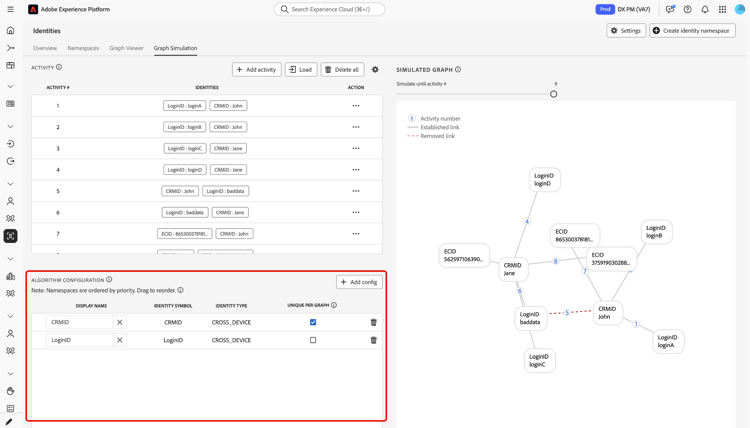Select the CRMID John graph node
The image size is (750, 428).
(607, 313)
